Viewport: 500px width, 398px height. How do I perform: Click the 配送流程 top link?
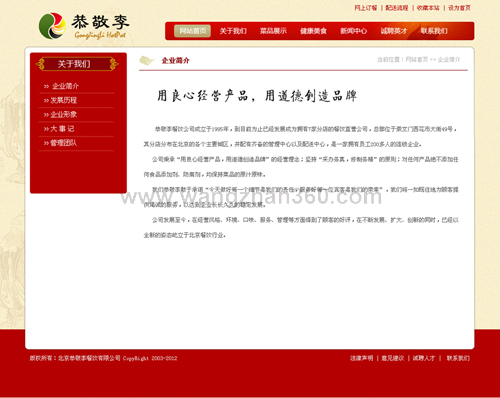(397, 8)
